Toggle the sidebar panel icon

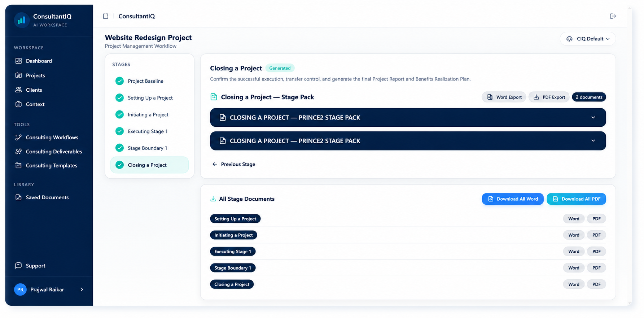click(106, 16)
